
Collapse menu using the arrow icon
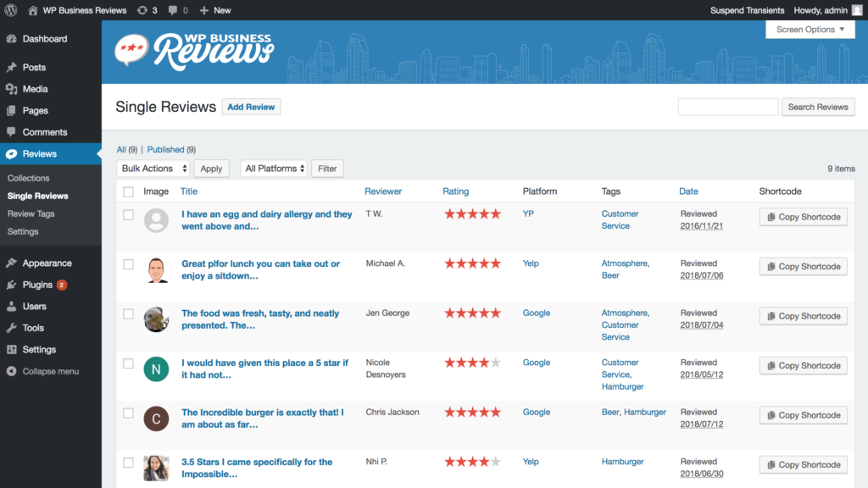(12, 371)
